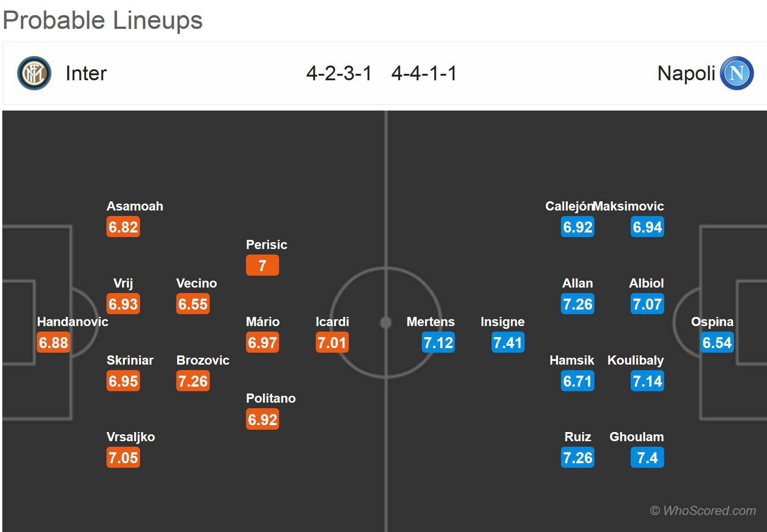The image size is (767, 532).
Task: Select the Mertens player name
Action: pos(430,322)
